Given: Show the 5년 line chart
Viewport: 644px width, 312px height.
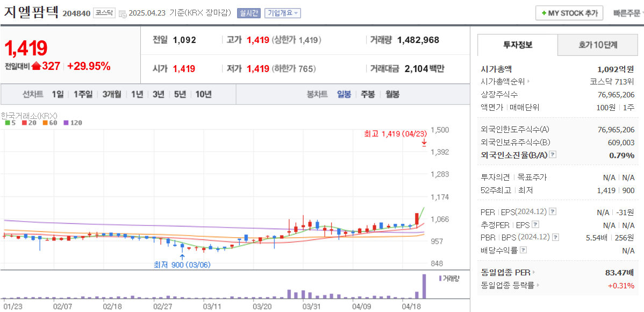Looking at the screenshot, I should click(x=180, y=94).
